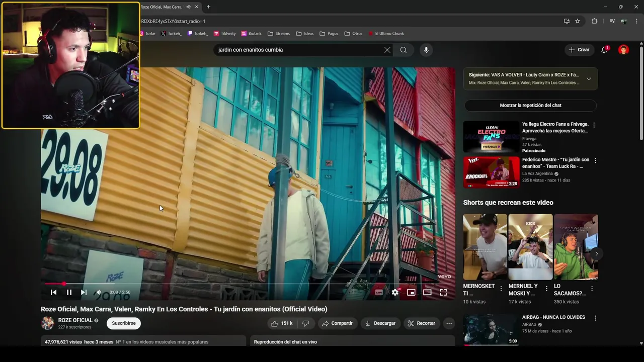Image resolution: width=644 pixels, height=362 pixels.
Task: Open the Electro Fans Frávega ad thumbnail
Action: (x=491, y=136)
